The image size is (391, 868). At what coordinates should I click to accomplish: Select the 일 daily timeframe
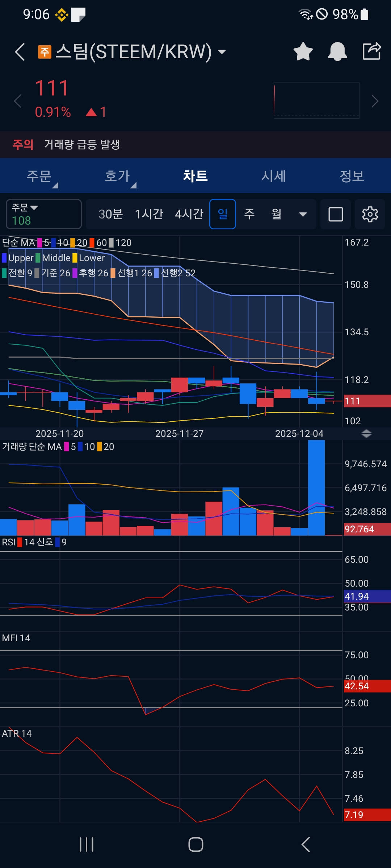[223, 214]
